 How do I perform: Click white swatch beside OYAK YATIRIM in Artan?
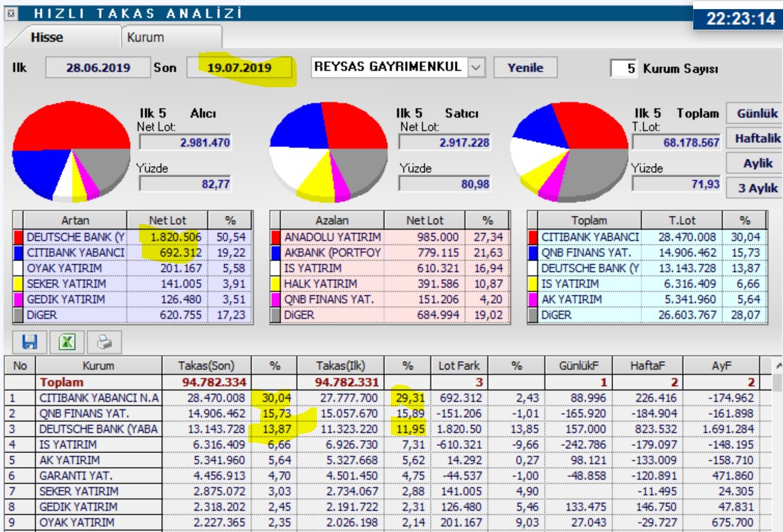click(x=19, y=268)
